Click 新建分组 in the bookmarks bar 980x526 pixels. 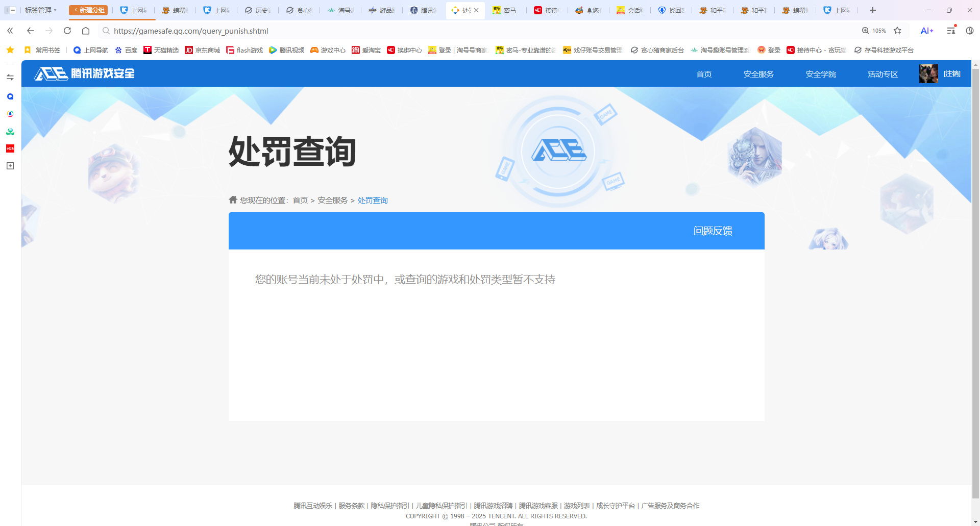point(88,9)
